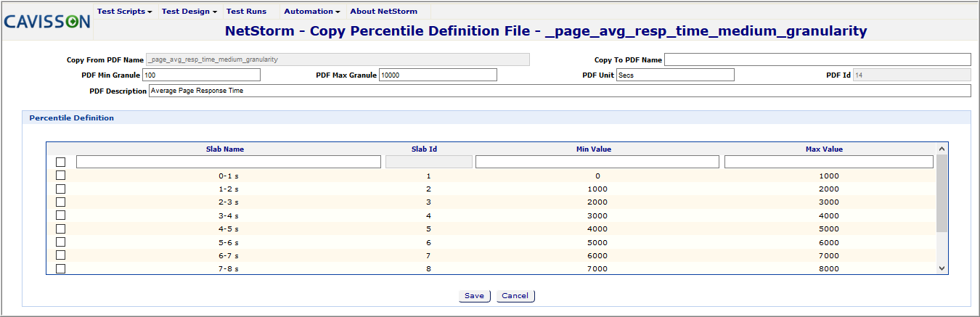
Task: Select the '7-8 s' slab name cell
Action: tap(229, 268)
